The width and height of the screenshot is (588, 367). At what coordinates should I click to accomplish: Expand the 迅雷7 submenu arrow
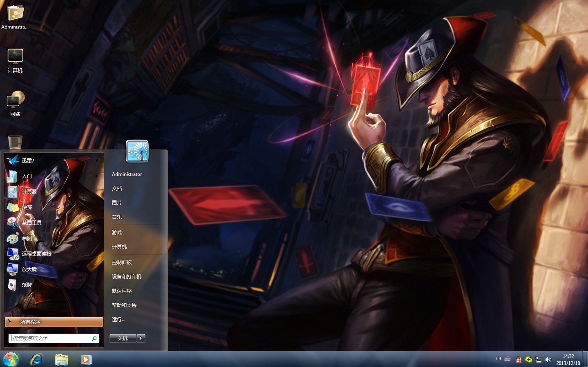[97, 160]
